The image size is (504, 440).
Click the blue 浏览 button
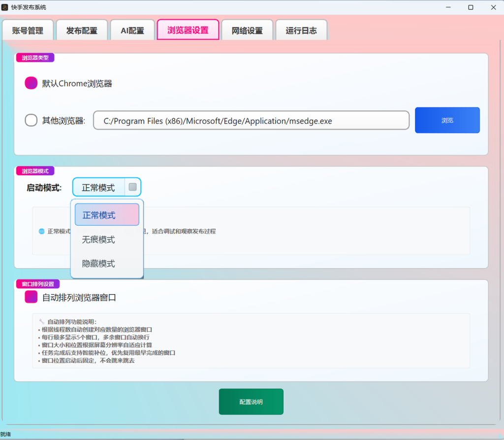point(447,120)
